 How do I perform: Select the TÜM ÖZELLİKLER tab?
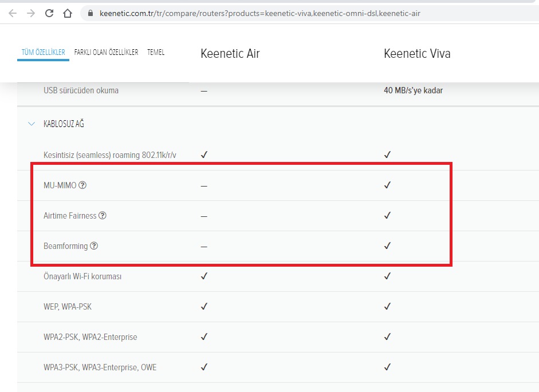pos(44,52)
